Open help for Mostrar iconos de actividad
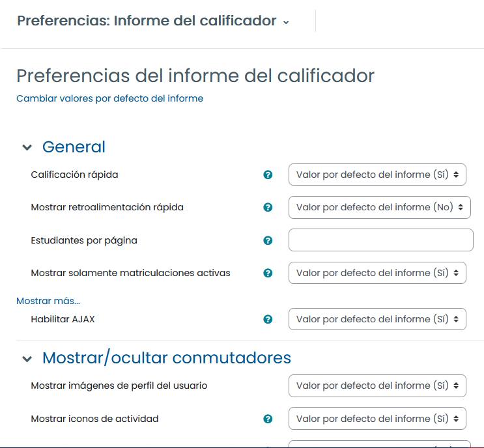Screen dimensions: 484x448 click(268, 419)
